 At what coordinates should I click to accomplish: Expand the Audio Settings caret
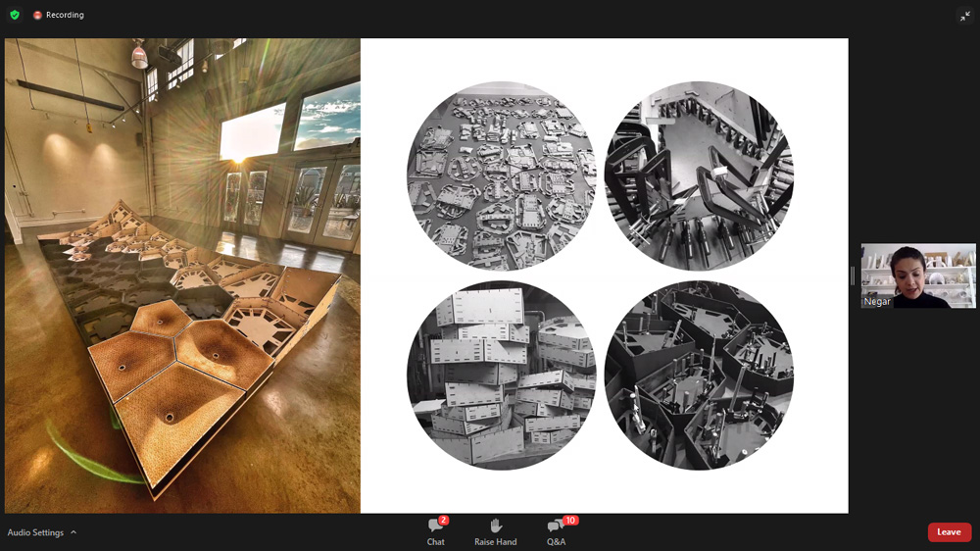[73, 532]
